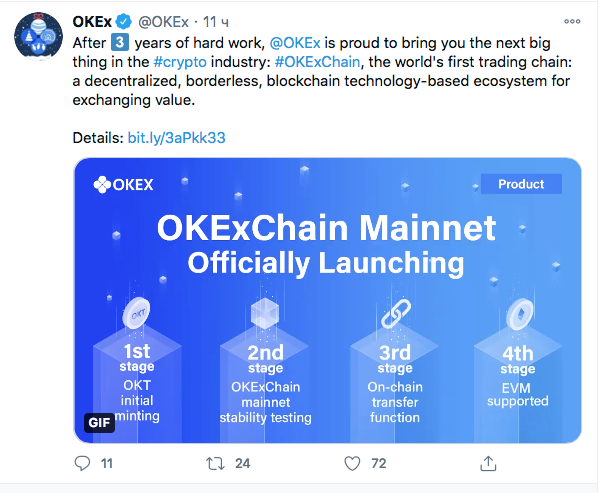Open the OKEx display name in header
This screenshot has width=602, height=493.
92,21
